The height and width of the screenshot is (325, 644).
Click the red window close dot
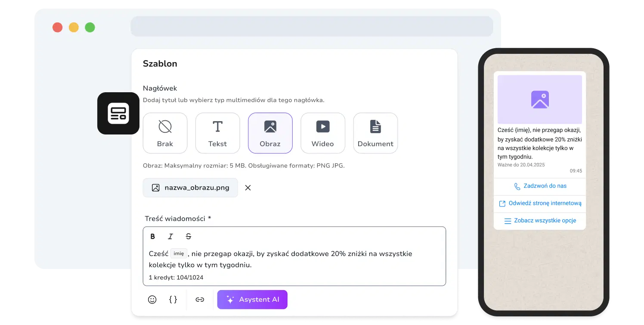click(58, 28)
